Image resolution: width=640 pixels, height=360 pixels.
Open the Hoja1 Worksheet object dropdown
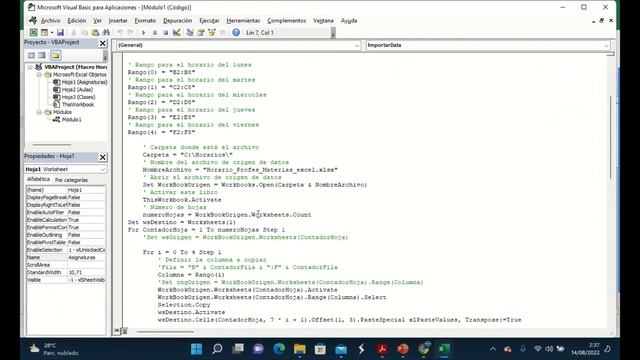(102, 169)
